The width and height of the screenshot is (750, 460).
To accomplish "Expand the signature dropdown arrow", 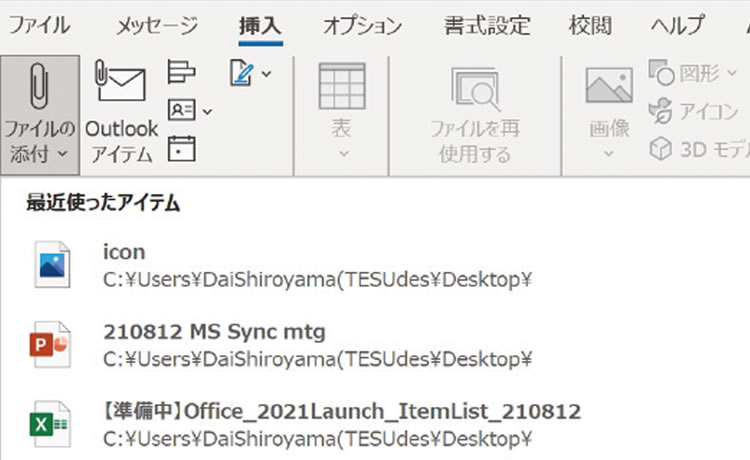I will 266,74.
